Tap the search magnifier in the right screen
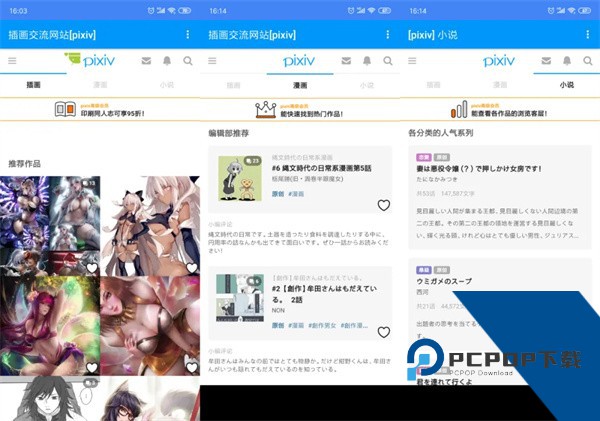Viewport: 600px width, 421px height. [588, 61]
